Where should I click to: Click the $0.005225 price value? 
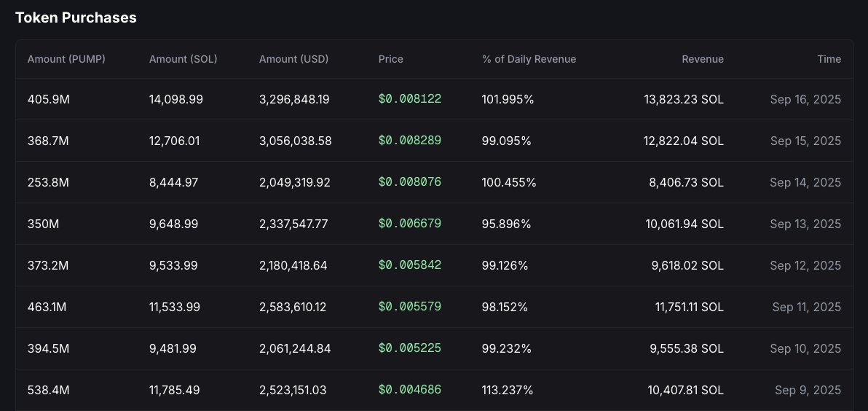tap(410, 348)
